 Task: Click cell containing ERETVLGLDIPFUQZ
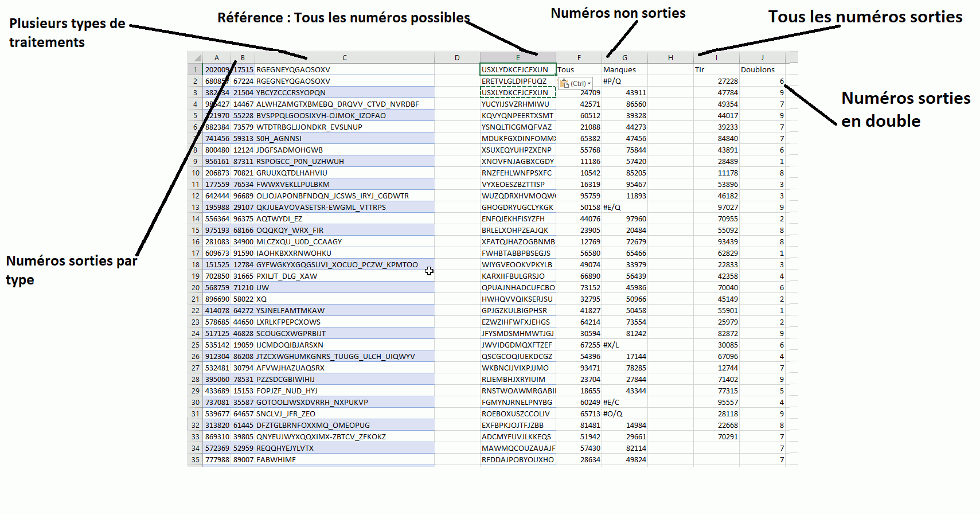click(518, 81)
